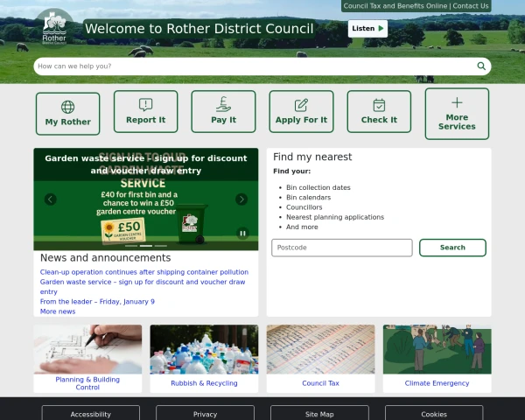
Task: Click the Rother District Council logo
Action: (x=54, y=27)
